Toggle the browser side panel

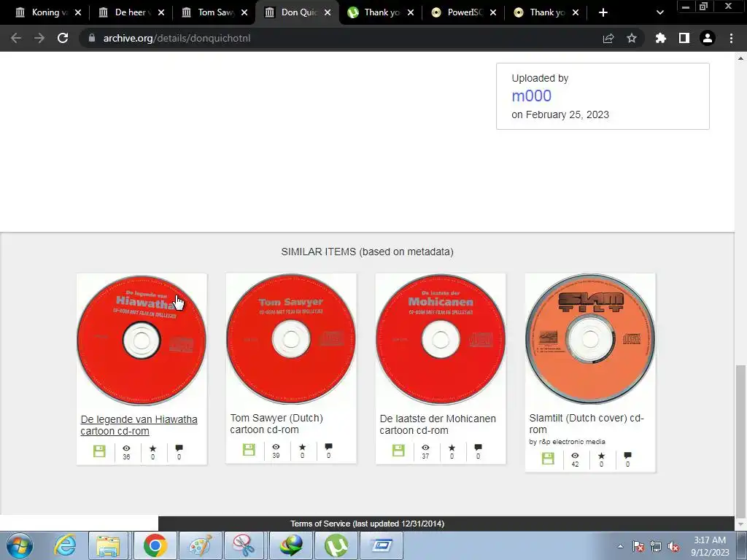[x=684, y=38]
